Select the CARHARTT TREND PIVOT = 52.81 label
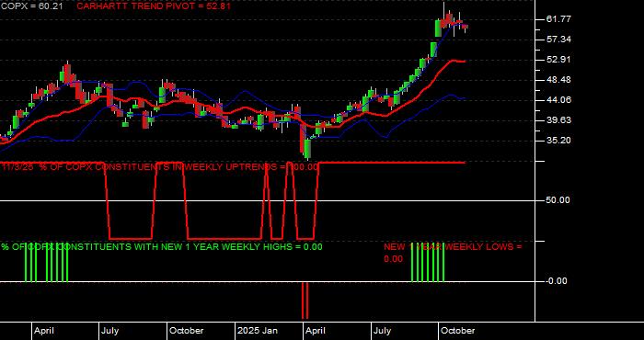Viewport: 644px width, 340px height. coord(154,6)
